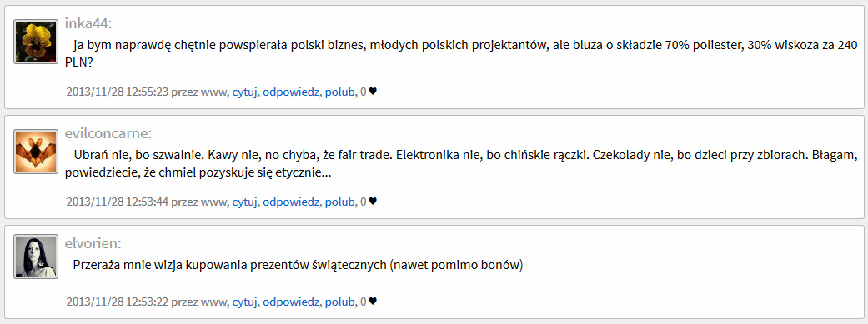Viewport: 868px width, 324px height.
Task: Like elvorien's comment via polub
Action: (x=339, y=302)
